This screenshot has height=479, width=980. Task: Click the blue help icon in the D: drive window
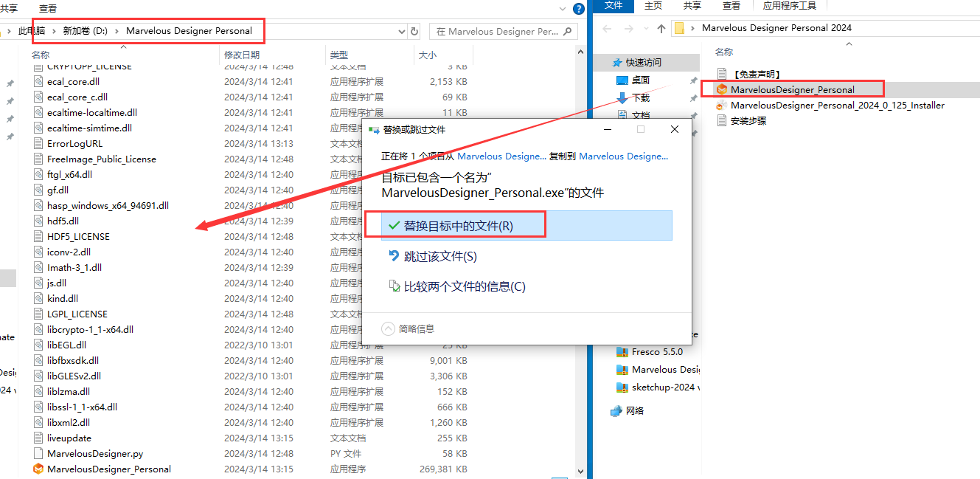click(x=579, y=8)
